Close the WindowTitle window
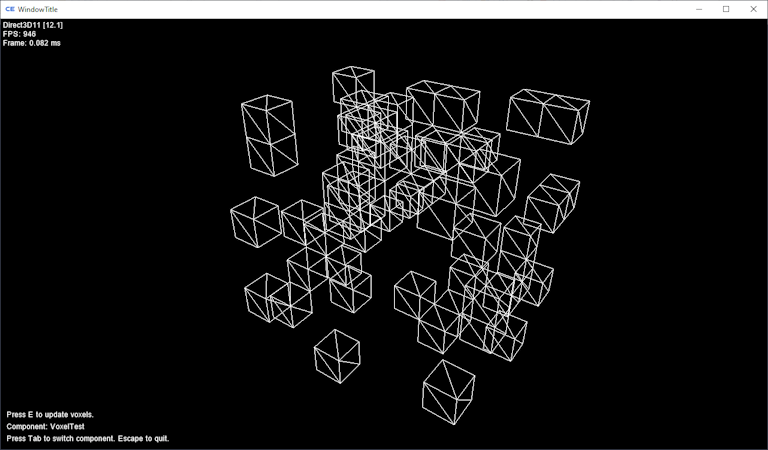The image size is (768, 450). [x=753, y=9]
